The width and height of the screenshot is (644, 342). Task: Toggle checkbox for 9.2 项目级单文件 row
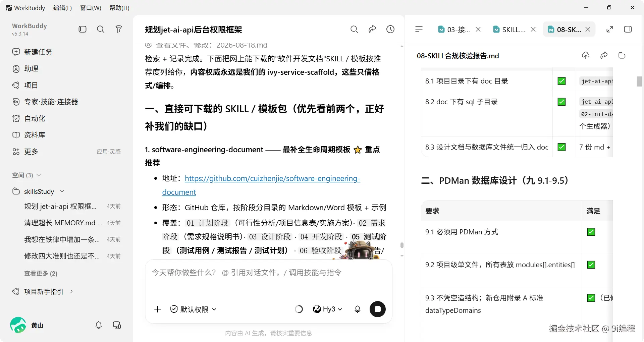click(x=591, y=265)
